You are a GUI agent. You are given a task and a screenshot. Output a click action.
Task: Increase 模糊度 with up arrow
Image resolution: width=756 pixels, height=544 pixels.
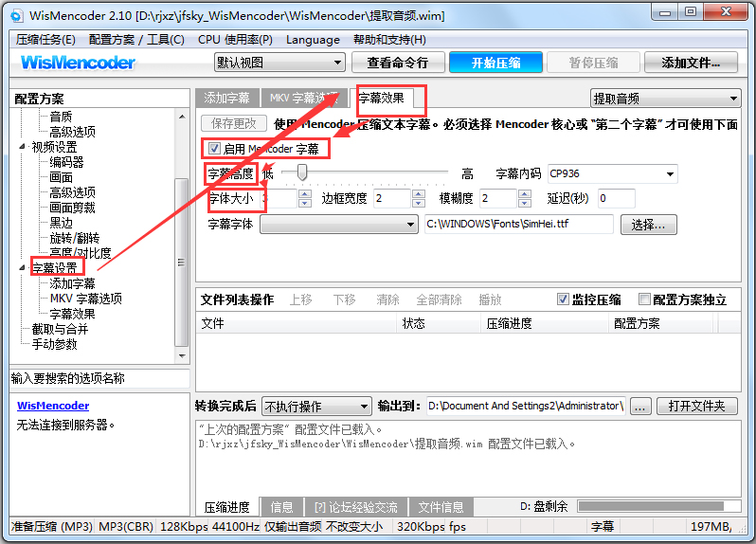(525, 194)
